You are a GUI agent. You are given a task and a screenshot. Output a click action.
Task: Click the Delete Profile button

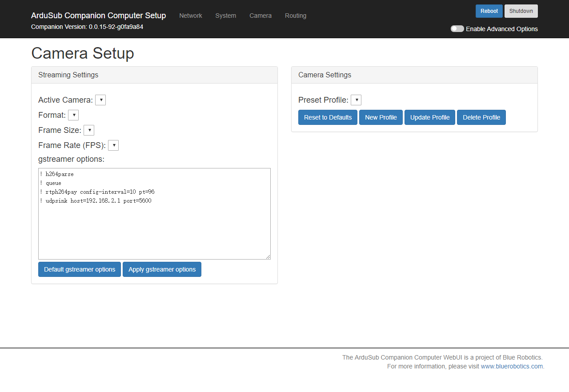481,117
